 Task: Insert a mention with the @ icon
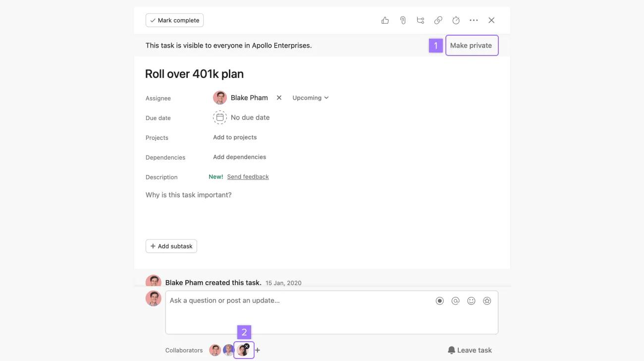click(455, 301)
